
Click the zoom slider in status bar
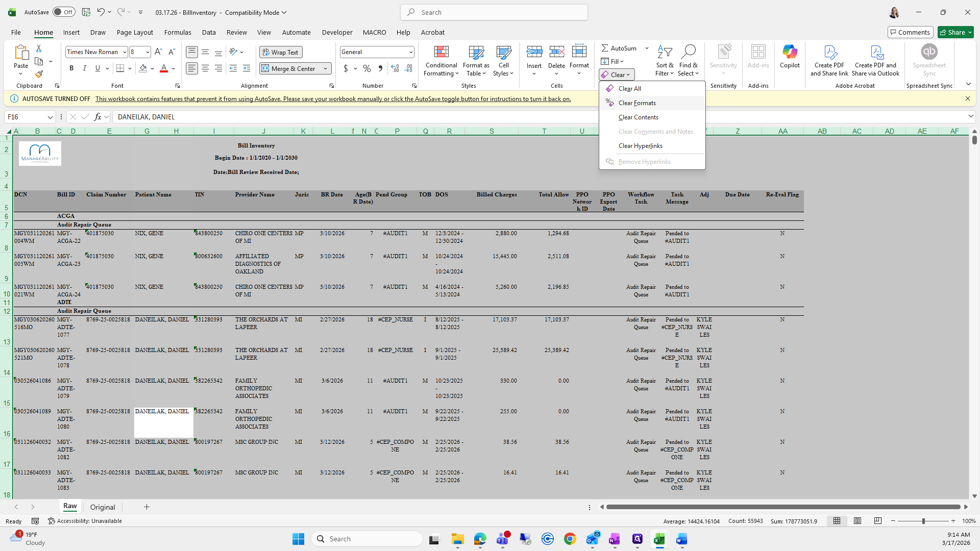coord(923,521)
